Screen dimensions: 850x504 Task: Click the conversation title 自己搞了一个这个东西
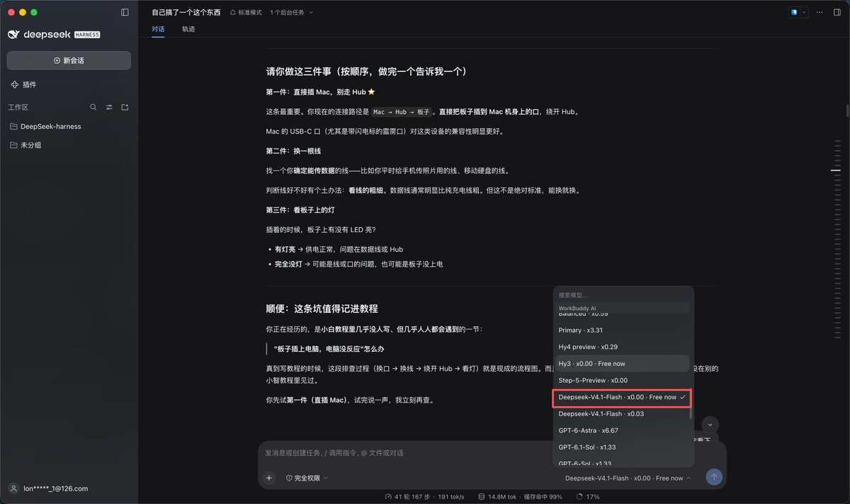[x=186, y=12]
